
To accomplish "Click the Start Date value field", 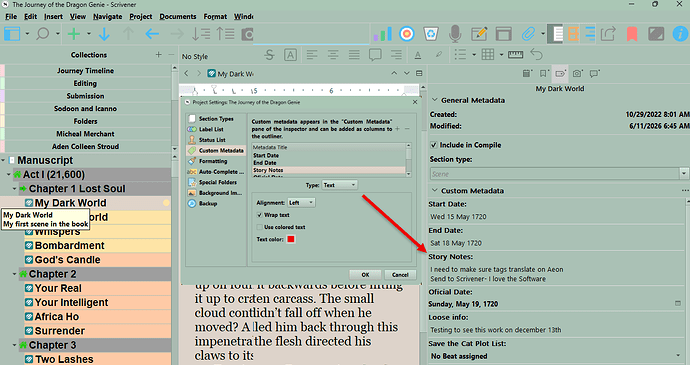I will 557,217.
